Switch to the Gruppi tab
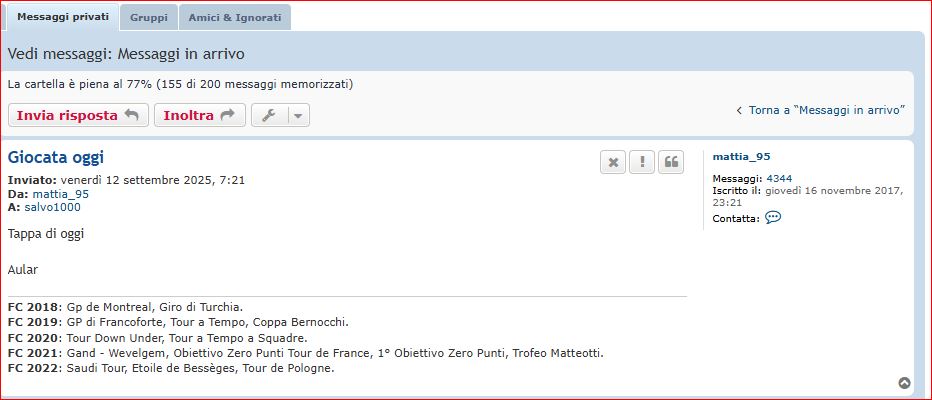Viewport: 932px width, 400px height. pyautogui.click(x=149, y=18)
